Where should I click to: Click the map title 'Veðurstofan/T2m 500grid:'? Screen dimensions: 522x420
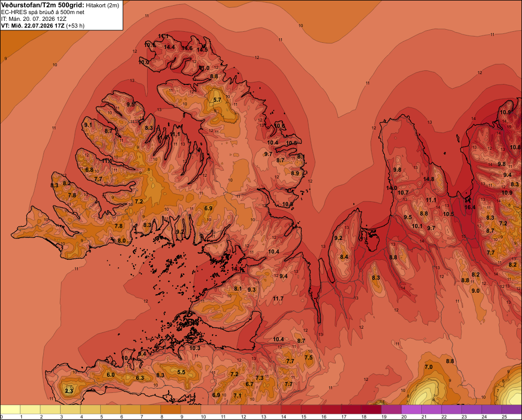coord(43,5)
